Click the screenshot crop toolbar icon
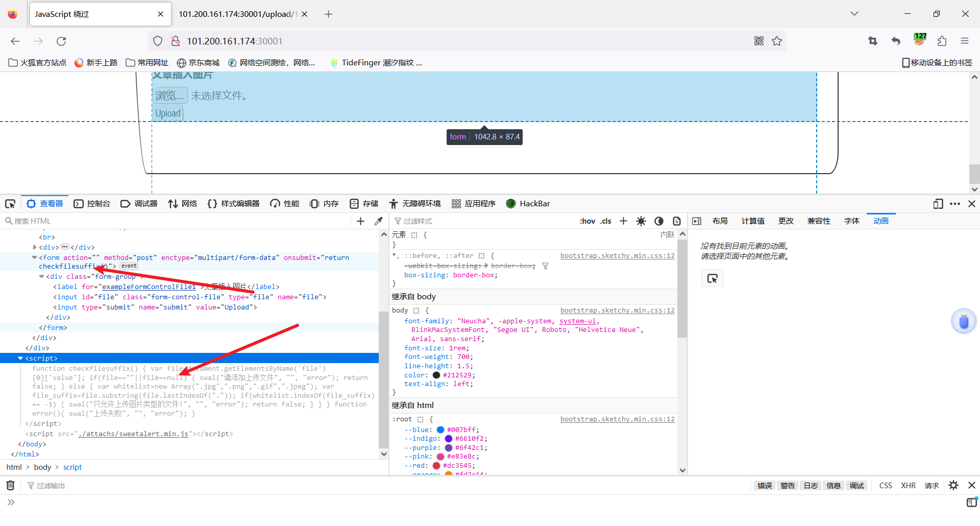The image size is (980, 526). pyautogui.click(x=873, y=41)
